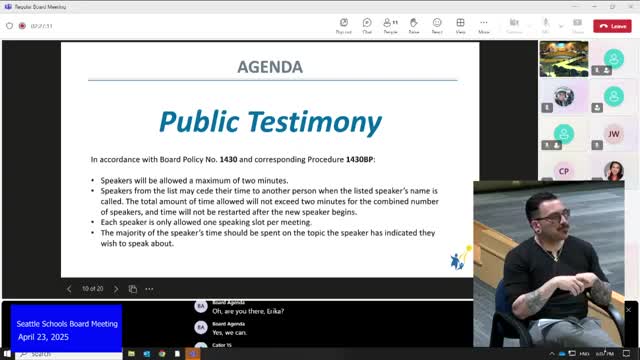Toggle the Camera in the meeting toolbar
The image size is (640, 360).
514,26
